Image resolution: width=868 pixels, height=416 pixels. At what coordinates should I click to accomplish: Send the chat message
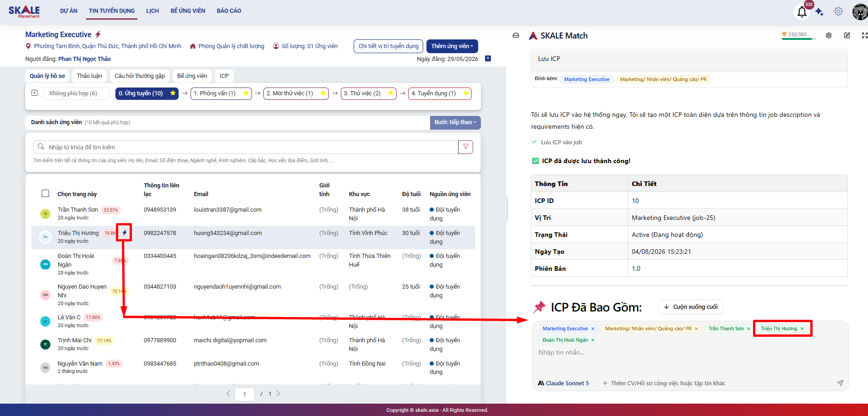(840, 383)
